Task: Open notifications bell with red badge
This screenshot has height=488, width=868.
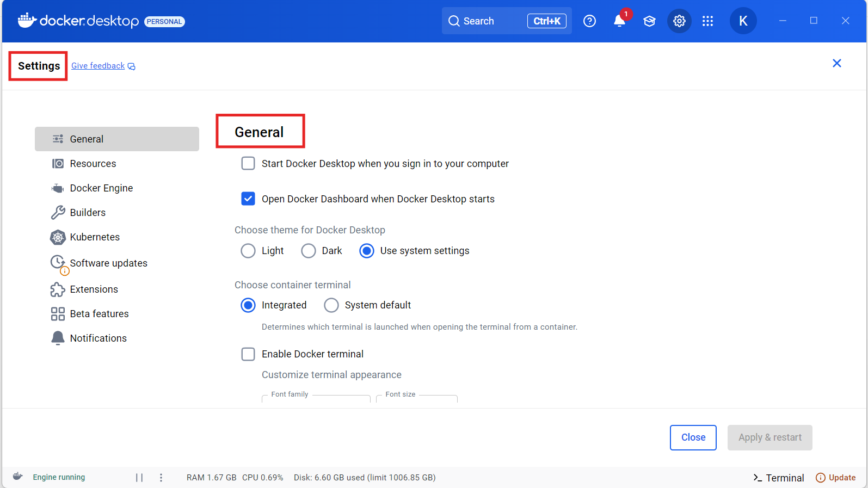Action: pos(620,20)
